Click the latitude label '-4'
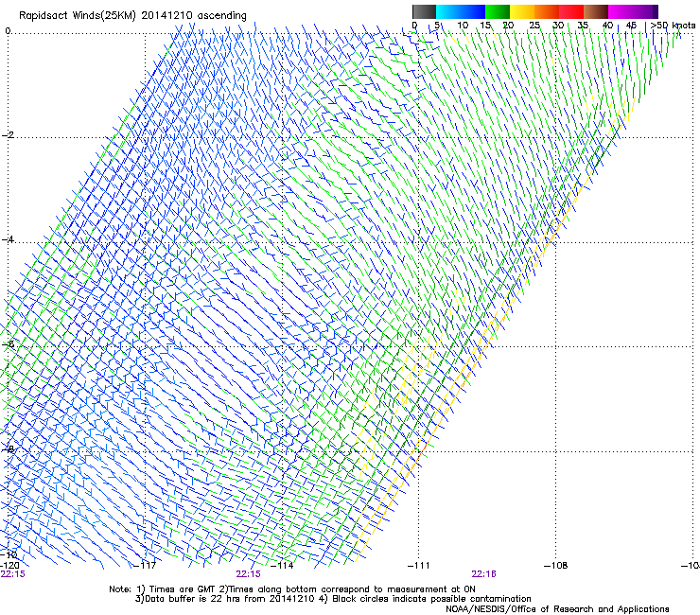700x615 pixels. click(x=8, y=239)
